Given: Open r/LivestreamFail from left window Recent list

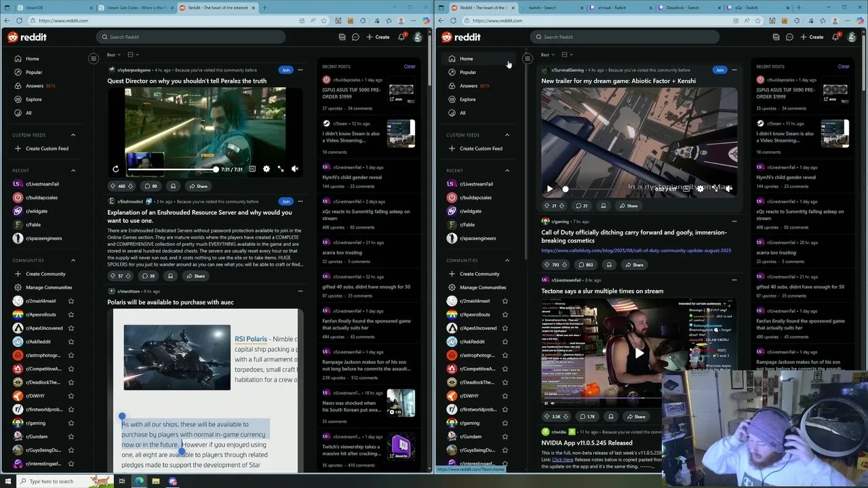Looking at the screenshot, I should click(x=42, y=184).
